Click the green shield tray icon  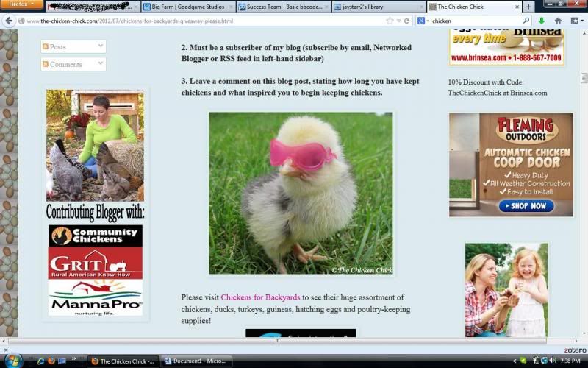523,361
